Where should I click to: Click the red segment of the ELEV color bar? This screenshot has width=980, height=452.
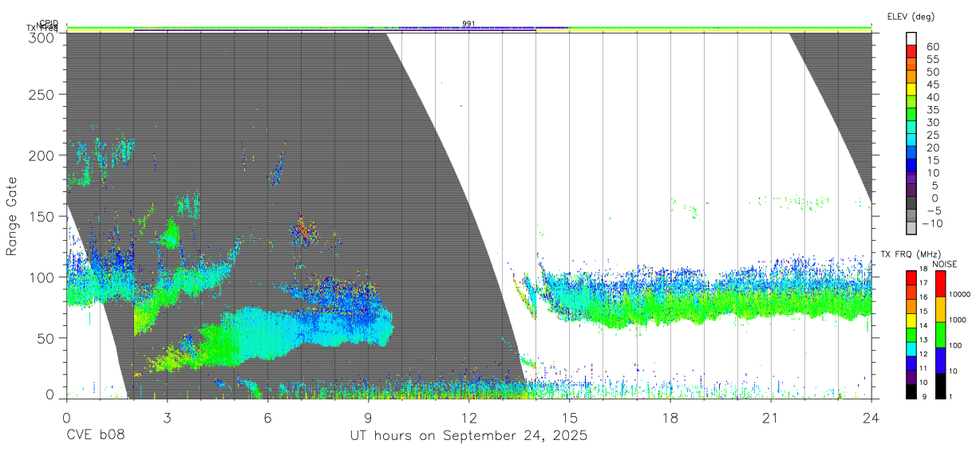coord(911,52)
